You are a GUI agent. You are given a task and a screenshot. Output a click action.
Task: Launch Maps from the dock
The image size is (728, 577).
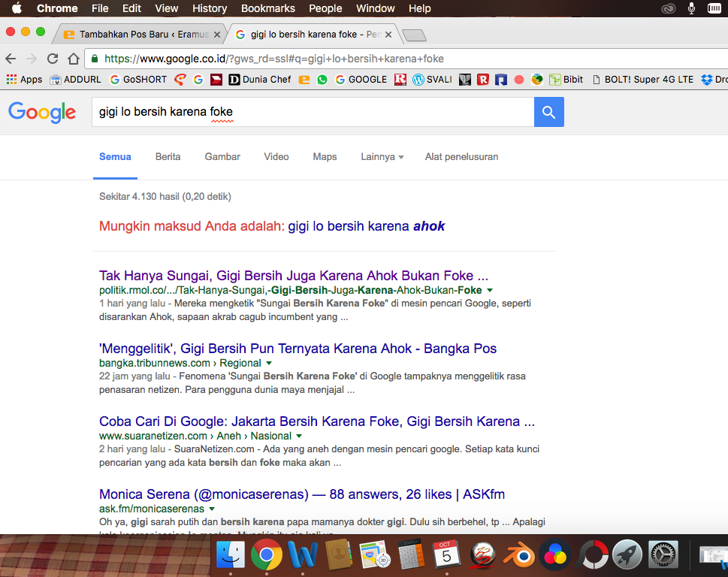375,554
